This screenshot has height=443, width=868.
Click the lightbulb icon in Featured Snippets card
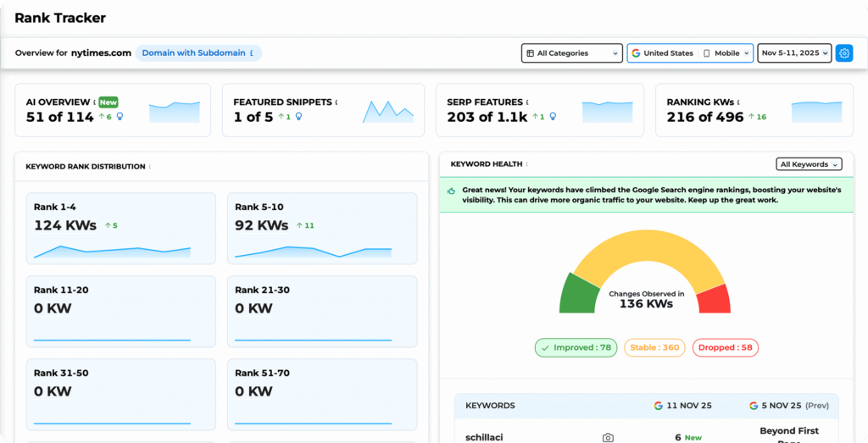pyautogui.click(x=298, y=117)
